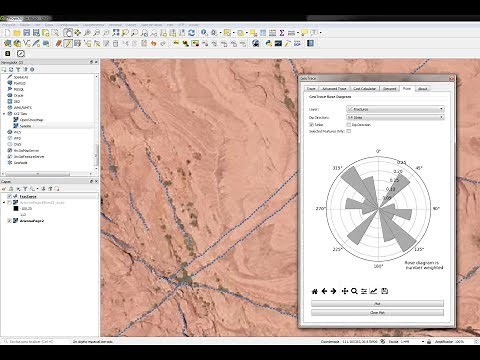The height and width of the screenshot is (360, 480).
Task: Switch to the Advanced Trace tab
Action: coord(334,89)
